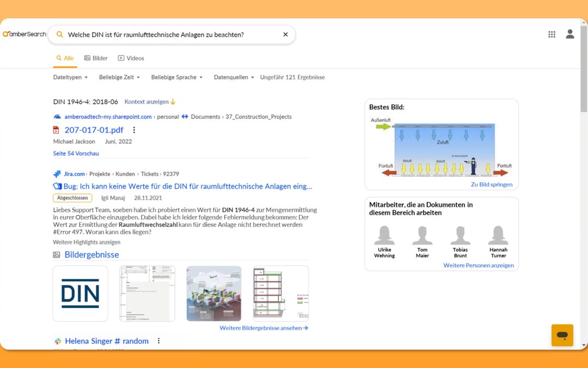Open the chat widget button
The image size is (588, 368).
(x=562, y=335)
